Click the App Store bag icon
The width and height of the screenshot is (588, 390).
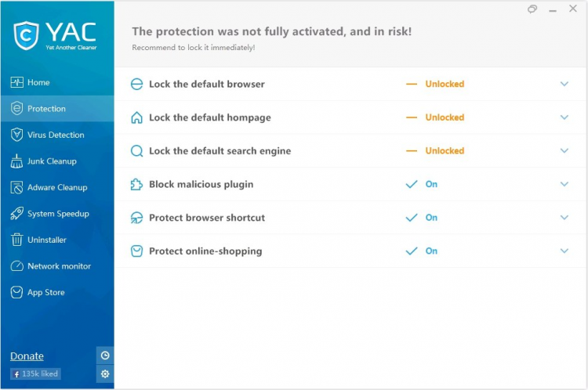[x=16, y=292]
